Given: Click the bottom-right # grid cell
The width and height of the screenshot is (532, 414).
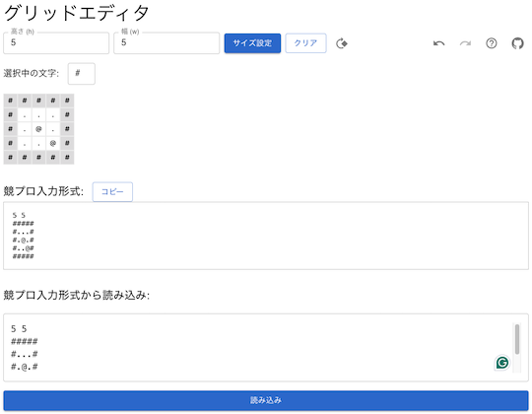Looking at the screenshot, I should coord(67,158).
